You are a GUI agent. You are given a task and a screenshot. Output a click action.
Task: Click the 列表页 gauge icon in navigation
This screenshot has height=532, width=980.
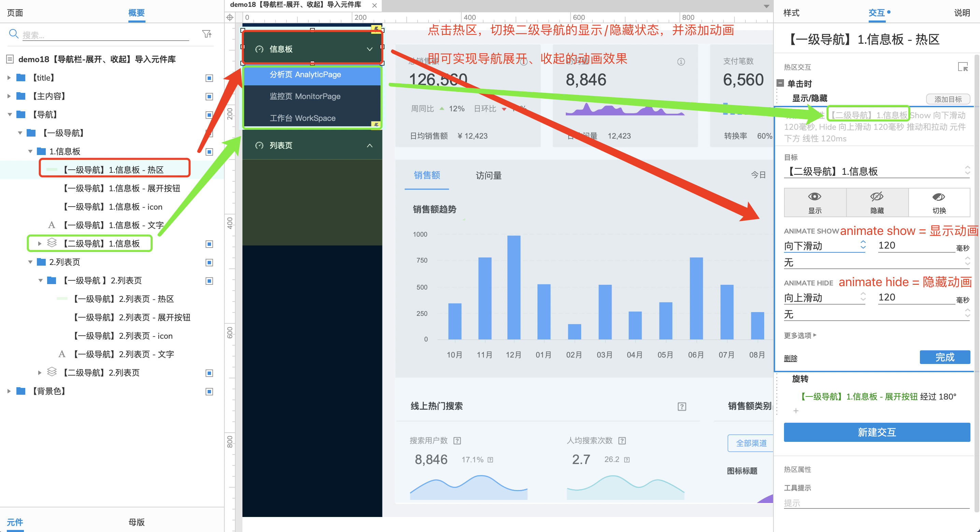tap(259, 145)
